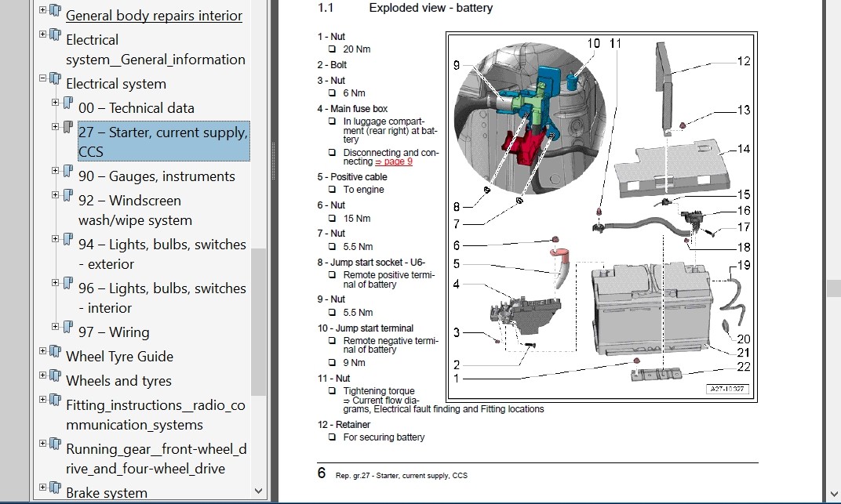
Task: Click the bookmark icon beside the Electrical system parent entry
Action: coord(55,78)
